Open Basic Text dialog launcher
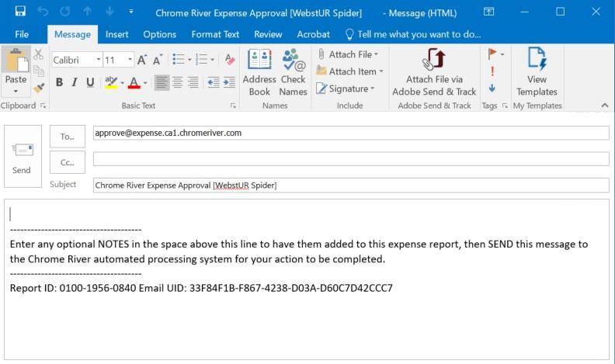 (233, 106)
